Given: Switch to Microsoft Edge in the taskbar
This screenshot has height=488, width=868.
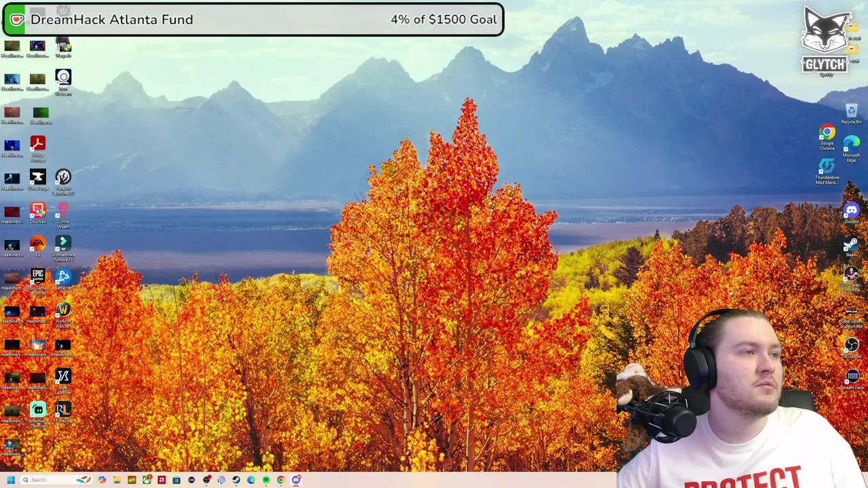Looking at the screenshot, I should [x=251, y=480].
